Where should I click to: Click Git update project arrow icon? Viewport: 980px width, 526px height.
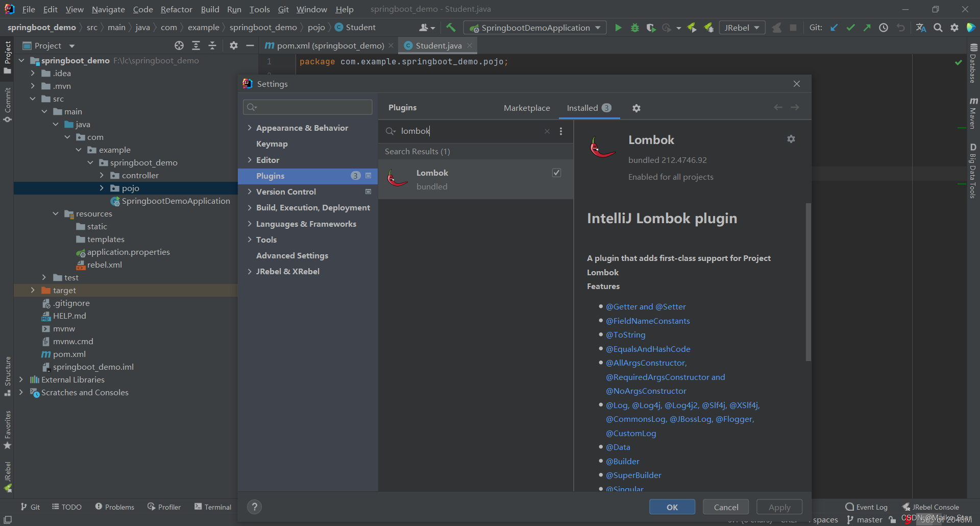point(834,28)
